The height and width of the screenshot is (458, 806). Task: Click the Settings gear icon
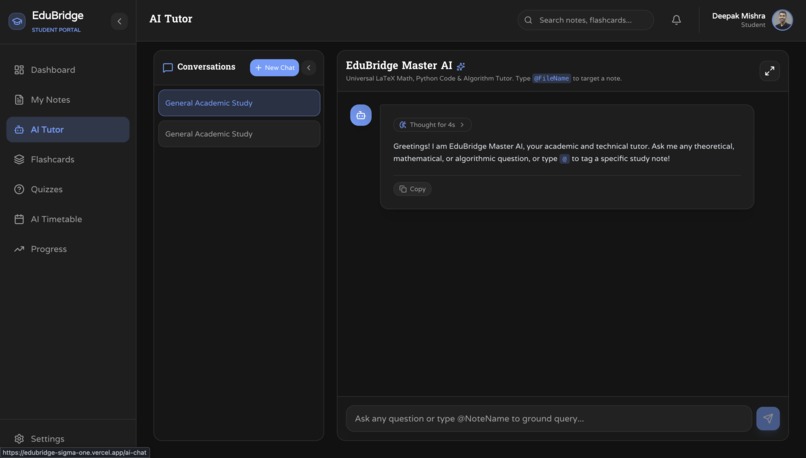(x=19, y=438)
